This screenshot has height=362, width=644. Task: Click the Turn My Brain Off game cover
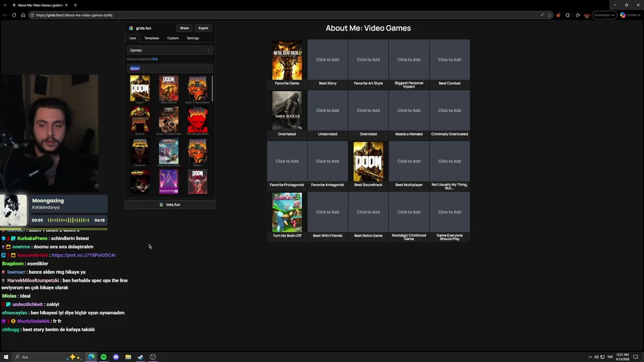pyautogui.click(x=287, y=212)
